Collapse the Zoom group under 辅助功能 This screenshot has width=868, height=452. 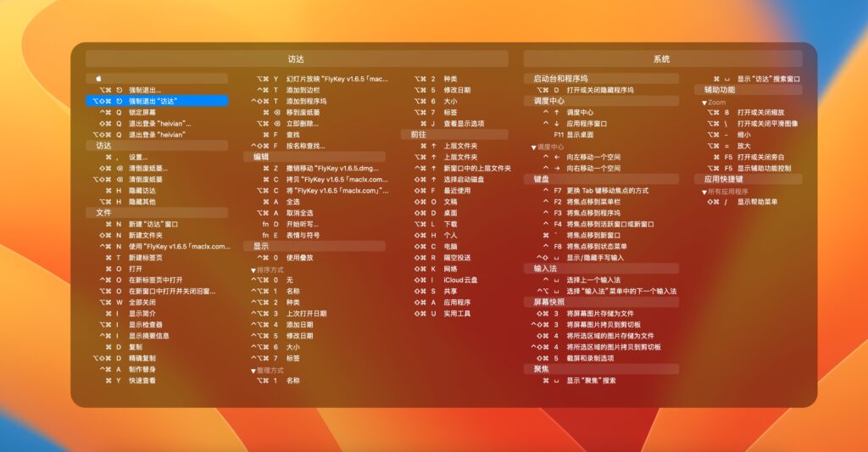pos(704,103)
